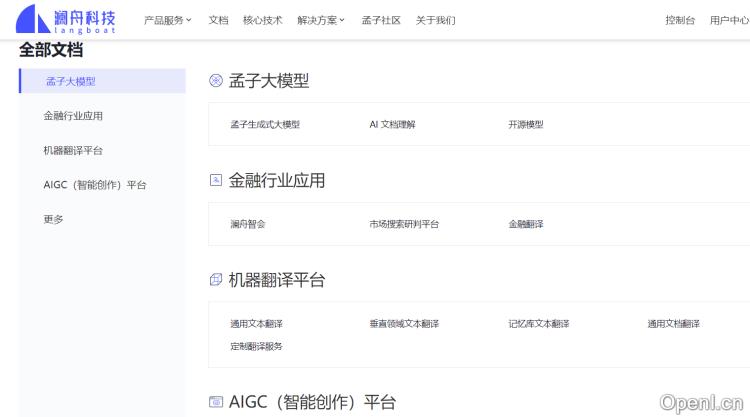This screenshot has width=750, height=417.
Task: Open 孟子生成式大模型 documentation link
Action: click(x=265, y=125)
